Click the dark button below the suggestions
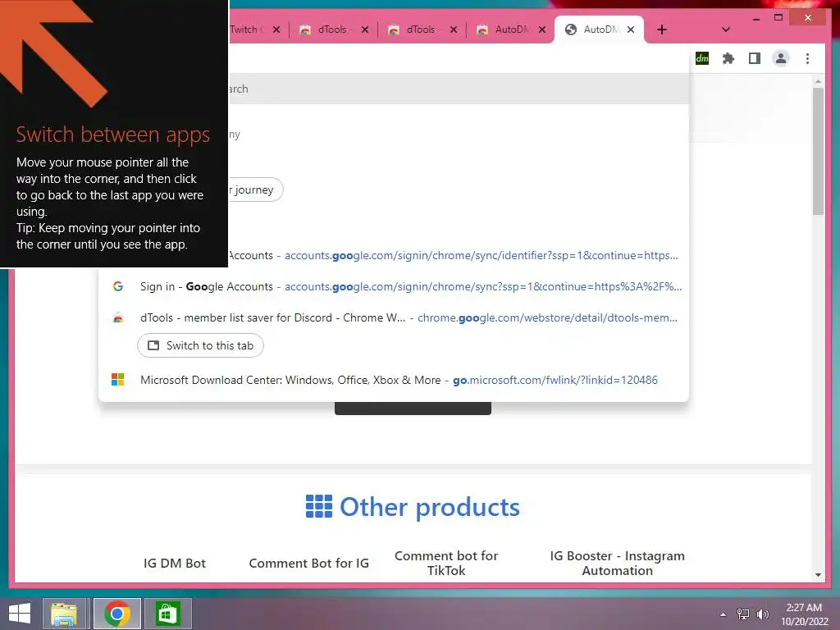Image resolution: width=840 pixels, height=630 pixels. 413,409
